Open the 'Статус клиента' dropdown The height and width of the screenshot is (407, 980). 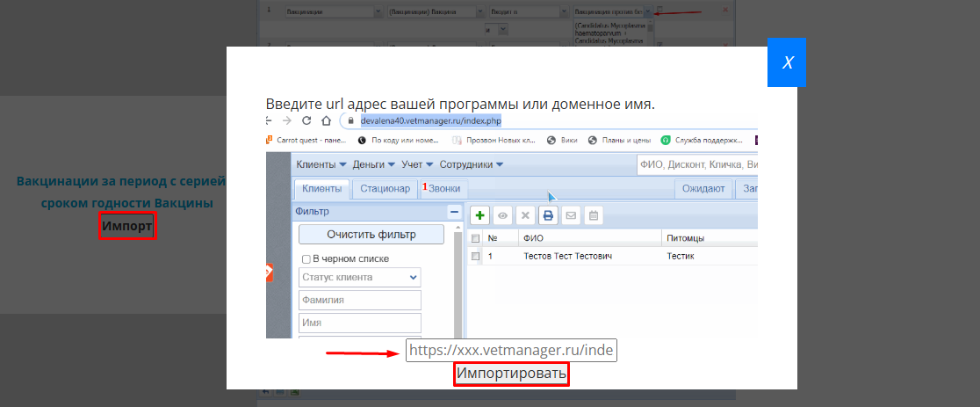point(359,277)
